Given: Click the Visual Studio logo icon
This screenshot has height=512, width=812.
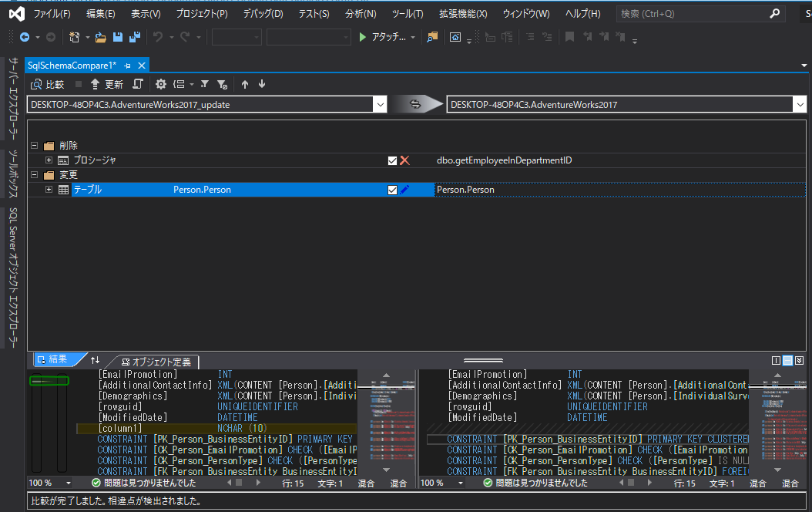Looking at the screenshot, I should tap(17, 14).
